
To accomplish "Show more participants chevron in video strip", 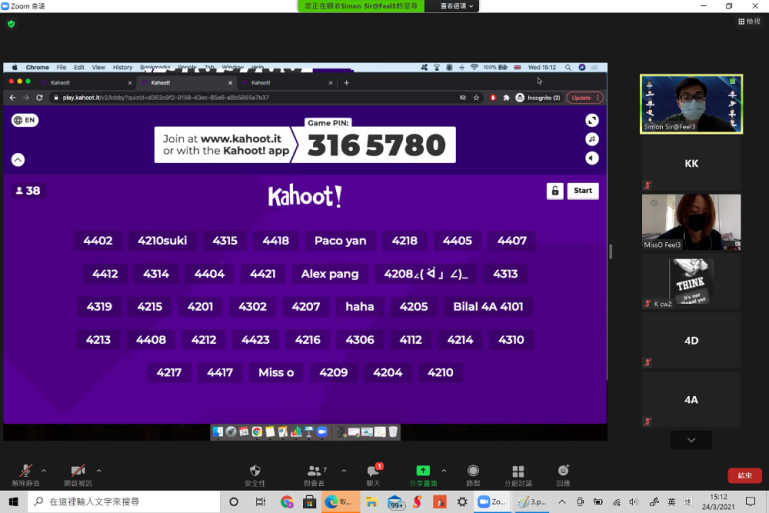I will coord(691,440).
